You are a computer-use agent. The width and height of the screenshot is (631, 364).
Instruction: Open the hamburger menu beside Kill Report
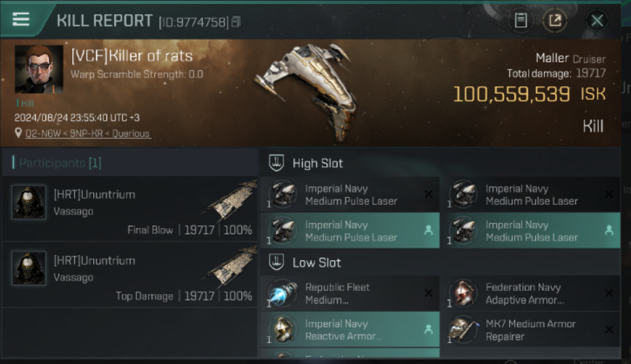[x=21, y=20]
